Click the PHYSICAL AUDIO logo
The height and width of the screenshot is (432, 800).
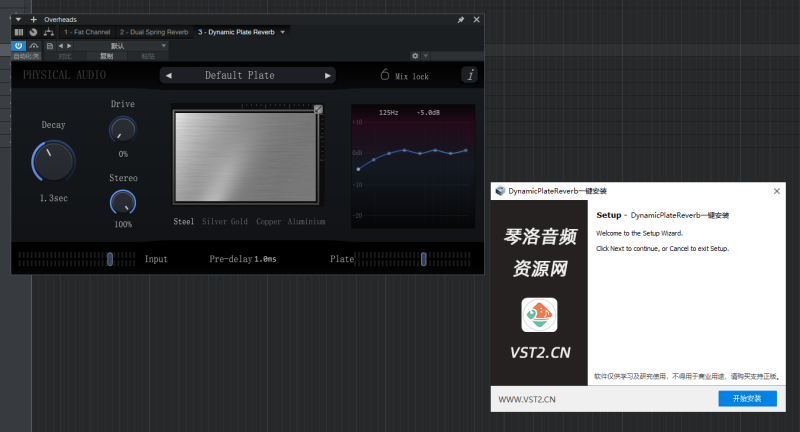click(64, 75)
